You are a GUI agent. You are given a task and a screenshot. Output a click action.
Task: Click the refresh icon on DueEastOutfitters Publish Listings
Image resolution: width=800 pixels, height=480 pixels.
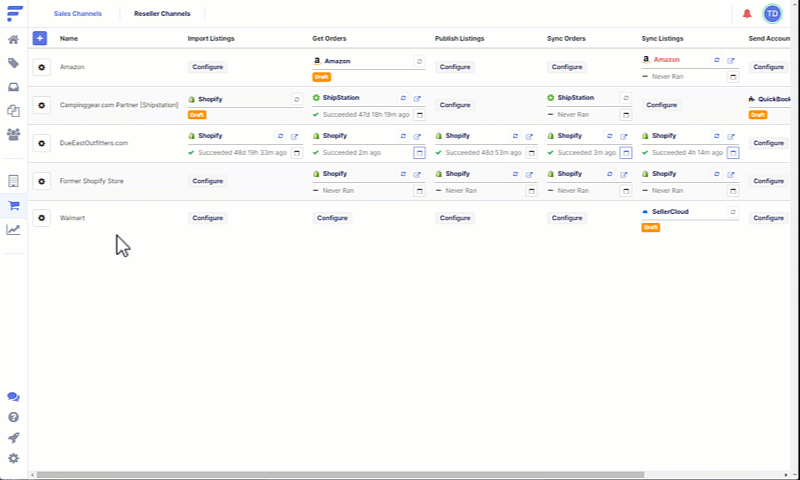[515, 136]
